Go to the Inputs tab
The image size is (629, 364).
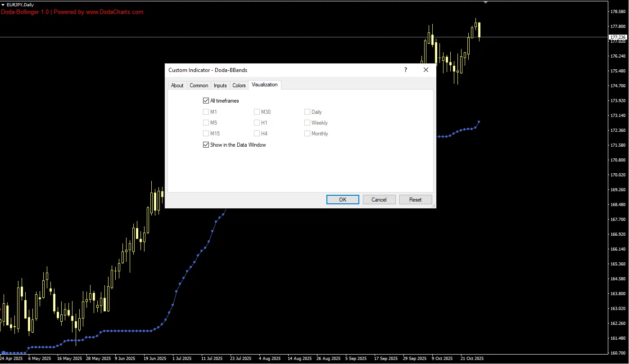(220, 85)
